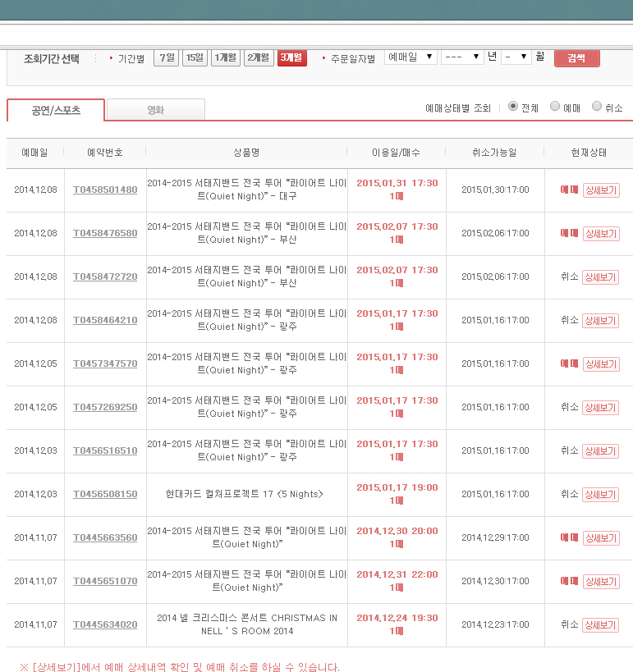
Task: Select the 취소 status radio button
Action: 597,107
